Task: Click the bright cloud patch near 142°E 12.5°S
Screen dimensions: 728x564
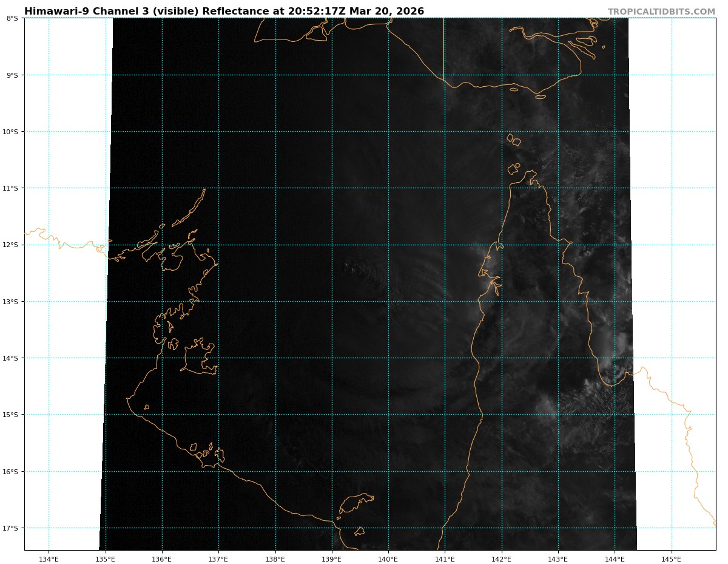Action: click(493, 266)
